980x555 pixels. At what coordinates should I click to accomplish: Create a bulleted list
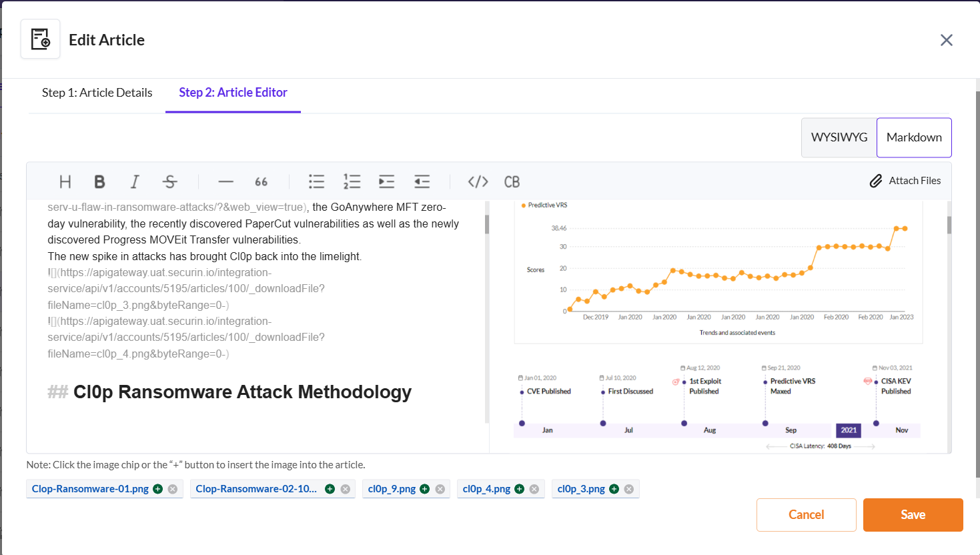coord(317,181)
